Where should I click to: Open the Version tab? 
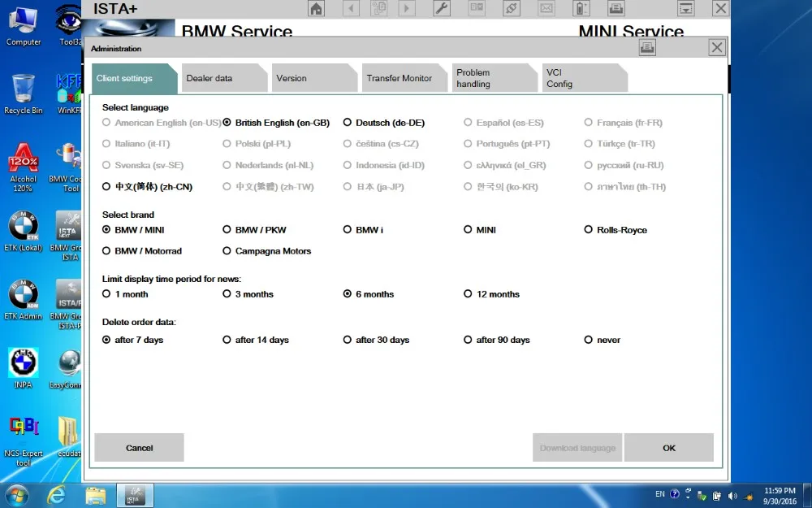tap(314, 78)
